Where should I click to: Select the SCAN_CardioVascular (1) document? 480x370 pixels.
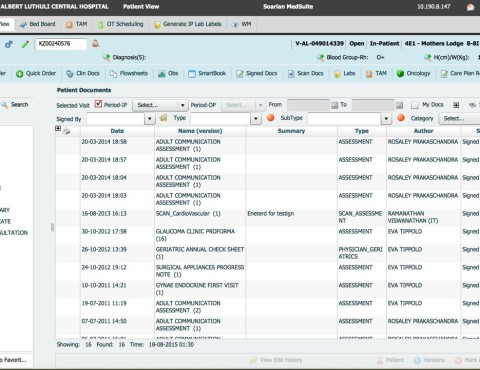tap(188, 214)
